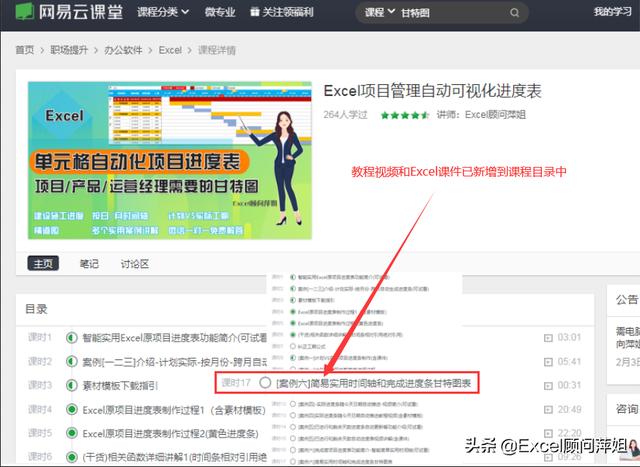Select the 主页 tab
The width and height of the screenshot is (640, 467).
pos(43,263)
